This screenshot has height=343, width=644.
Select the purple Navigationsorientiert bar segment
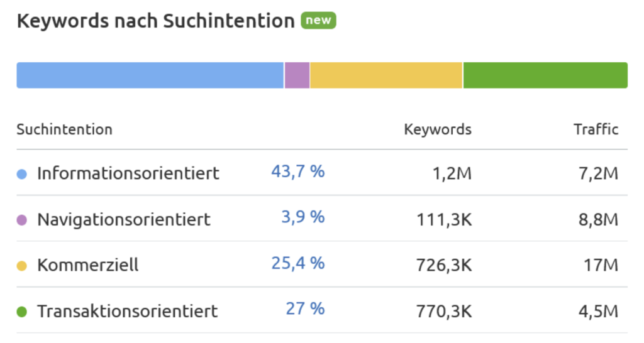click(x=297, y=75)
